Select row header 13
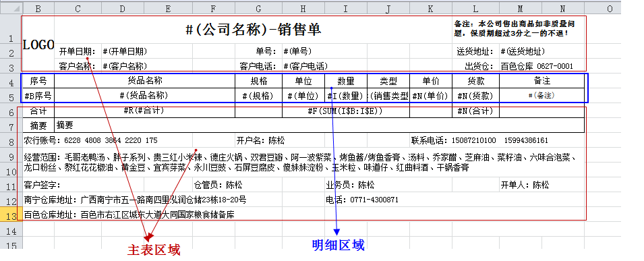This screenshot has height=261, width=644. [x=11, y=214]
